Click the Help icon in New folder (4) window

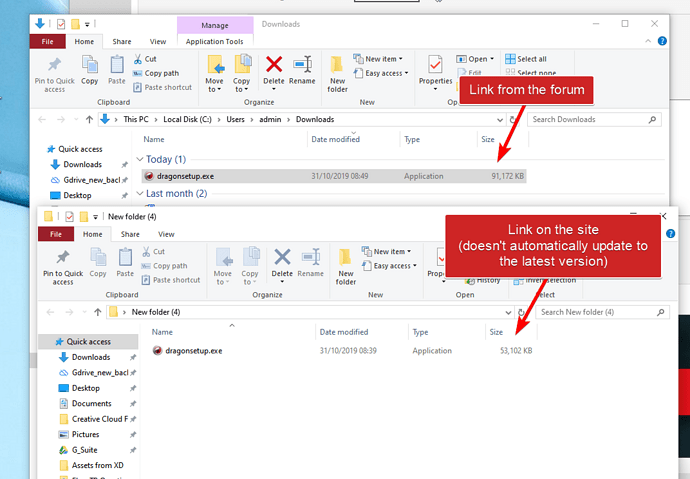tap(671, 234)
